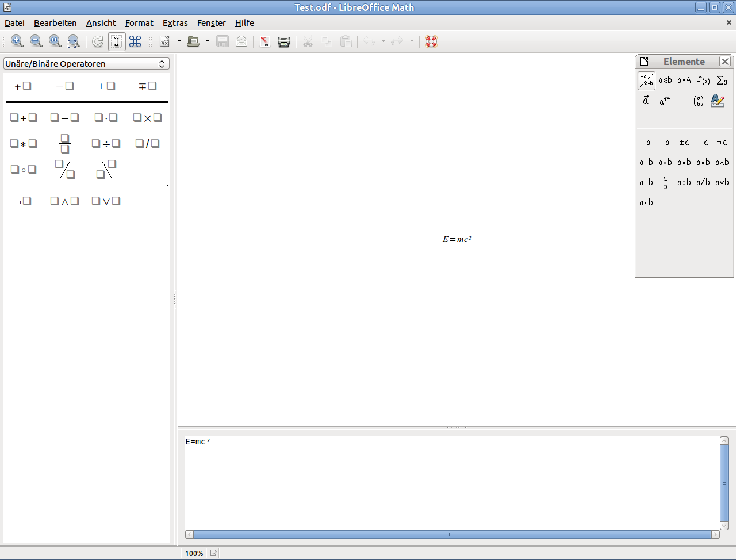
Task: Click the Zoom Out magnifier icon
Action: pos(36,41)
